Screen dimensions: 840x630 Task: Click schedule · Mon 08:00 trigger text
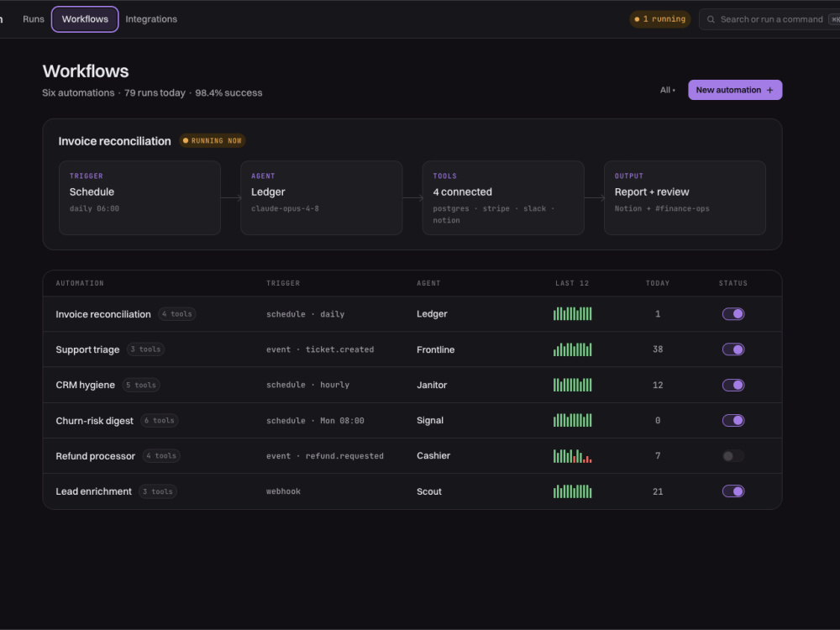coord(315,421)
